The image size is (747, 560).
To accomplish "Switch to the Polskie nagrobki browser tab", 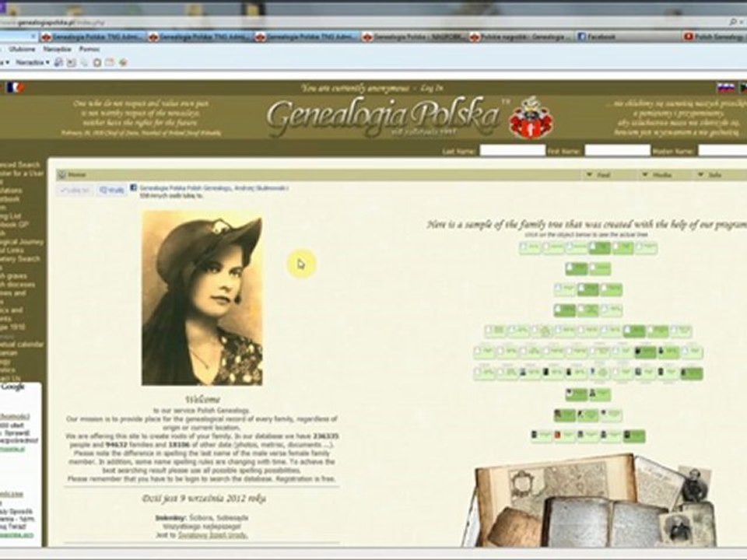I will [x=521, y=37].
